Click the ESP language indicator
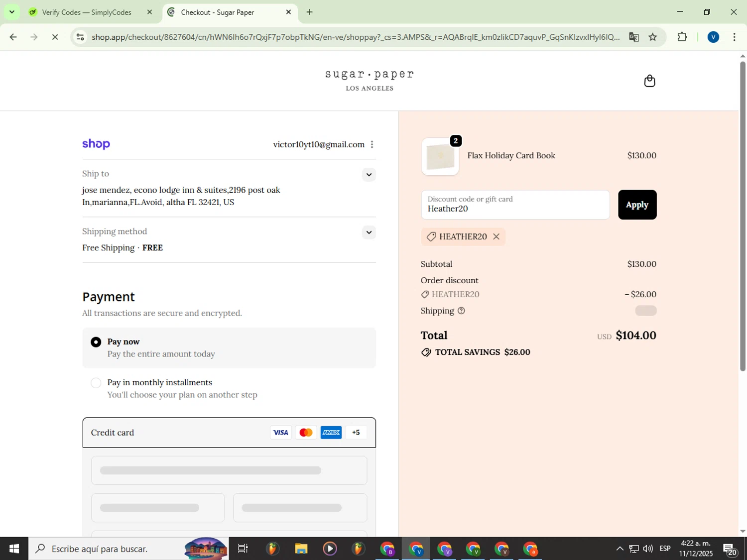This screenshot has height=560, width=747. (665, 549)
